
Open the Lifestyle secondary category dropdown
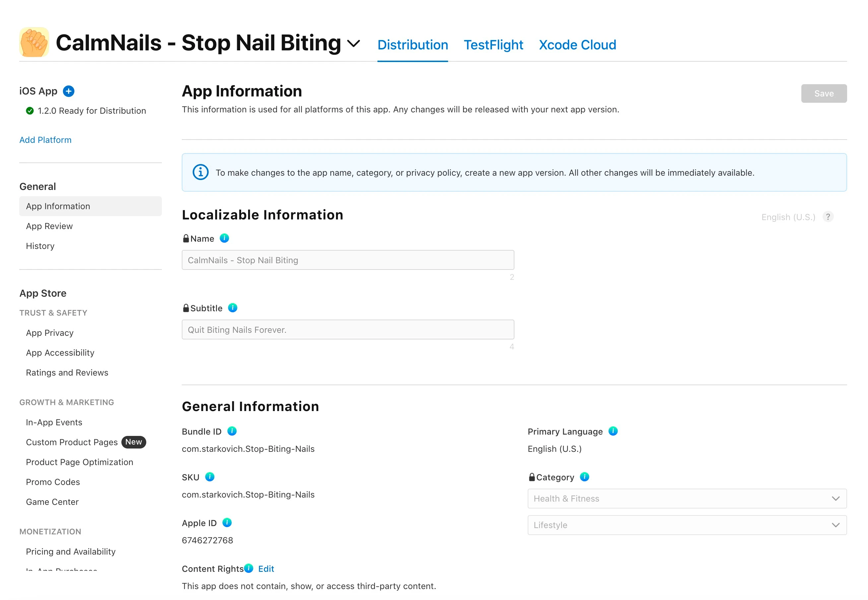(687, 525)
